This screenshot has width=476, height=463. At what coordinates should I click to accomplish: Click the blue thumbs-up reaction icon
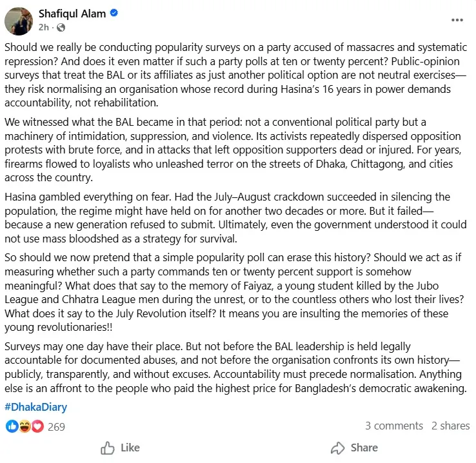(x=12, y=426)
